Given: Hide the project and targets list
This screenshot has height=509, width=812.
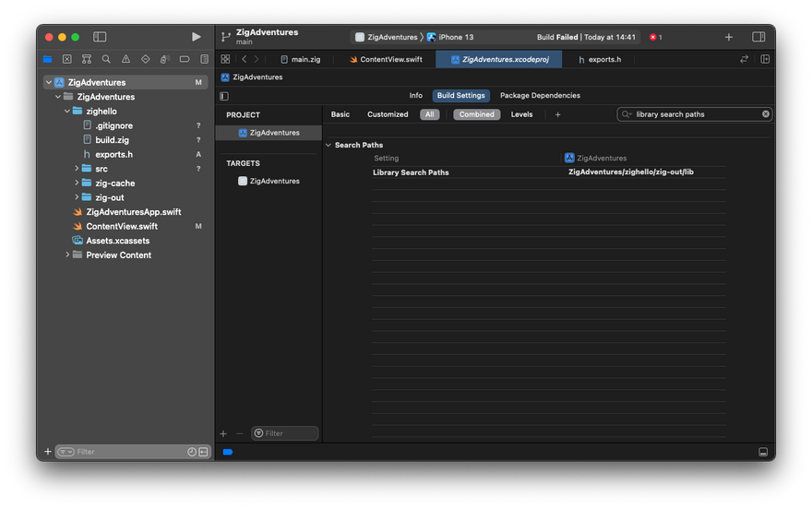Looking at the screenshot, I should (224, 96).
